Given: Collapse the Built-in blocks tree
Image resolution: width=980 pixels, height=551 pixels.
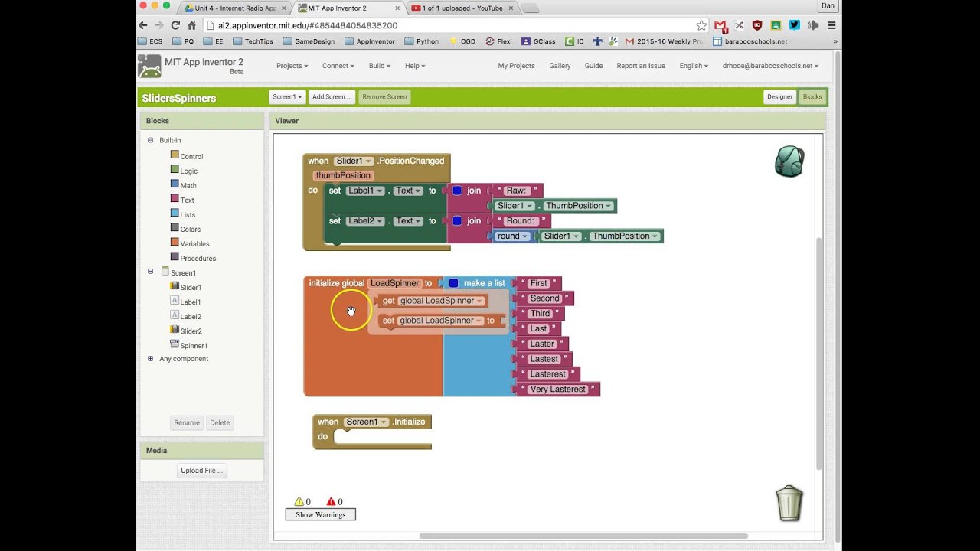Looking at the screenshot, I should click(150, 140).
